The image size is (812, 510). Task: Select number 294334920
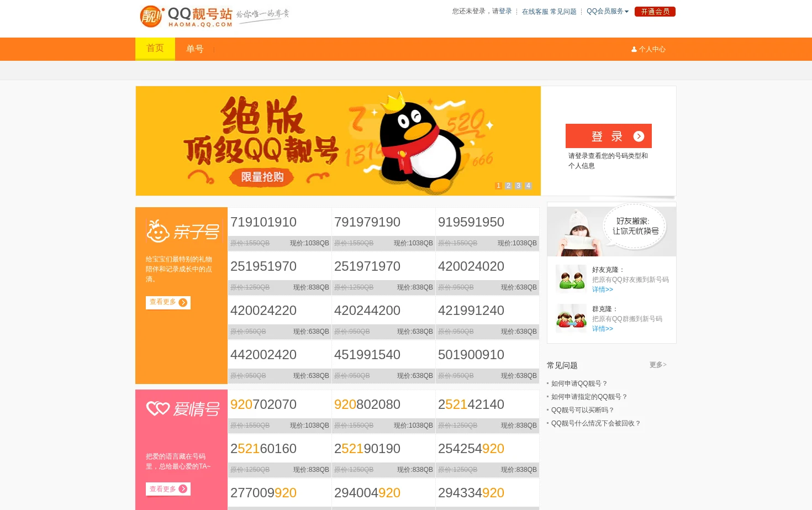click(471, 493)
